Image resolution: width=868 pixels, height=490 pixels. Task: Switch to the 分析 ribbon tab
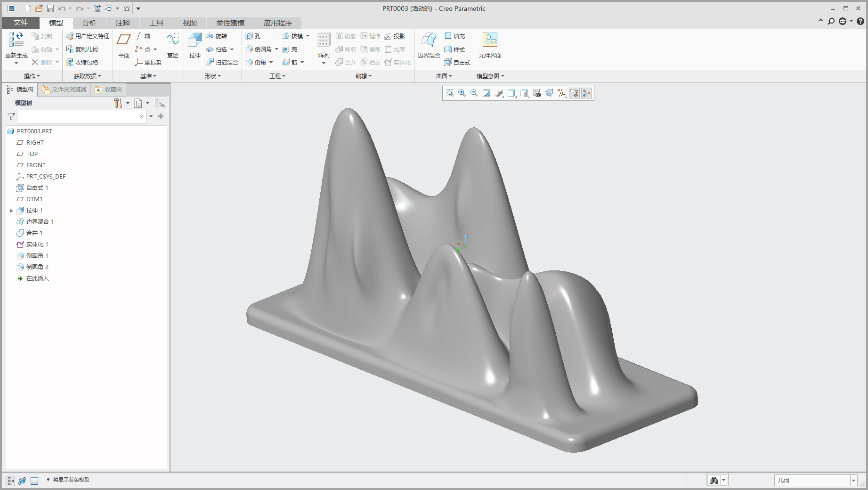click(89, 23)
